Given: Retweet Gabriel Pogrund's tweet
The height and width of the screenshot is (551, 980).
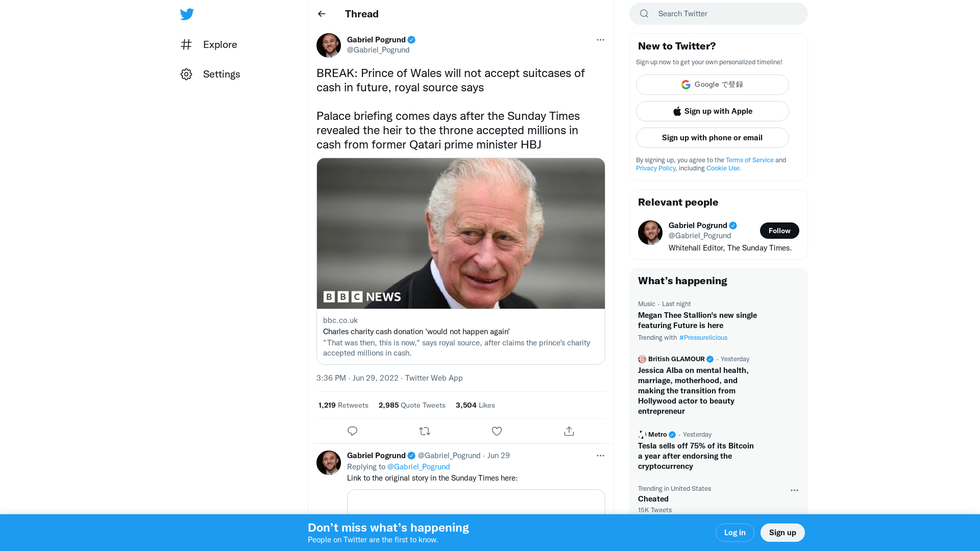Looking at the screenshot, I should (424, 431).
